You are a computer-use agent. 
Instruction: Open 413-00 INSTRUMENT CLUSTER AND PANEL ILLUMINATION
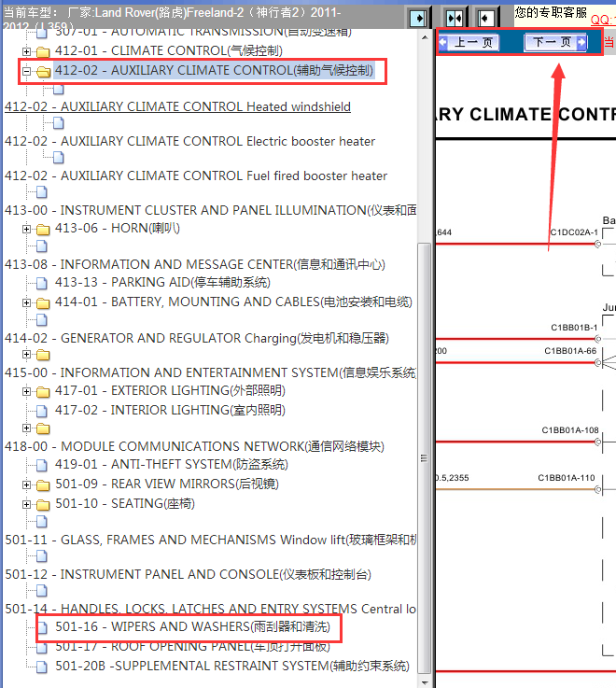click(x=211, y=210)
